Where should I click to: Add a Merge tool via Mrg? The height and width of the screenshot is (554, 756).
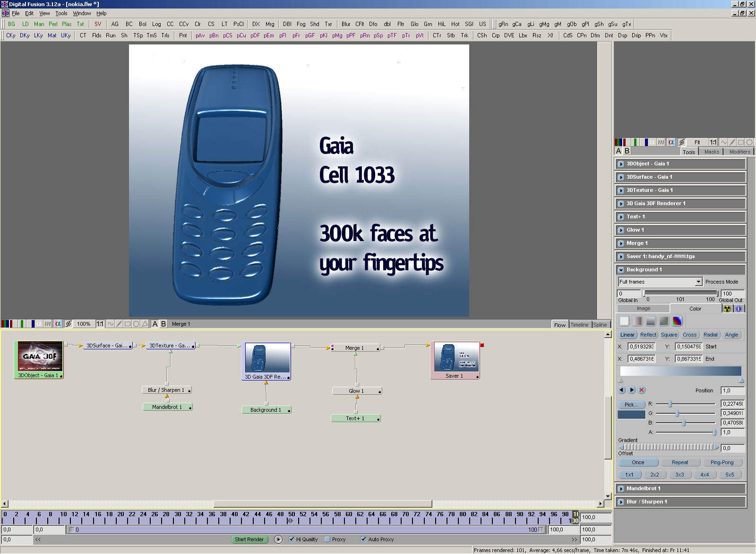[x=270, y=24]
